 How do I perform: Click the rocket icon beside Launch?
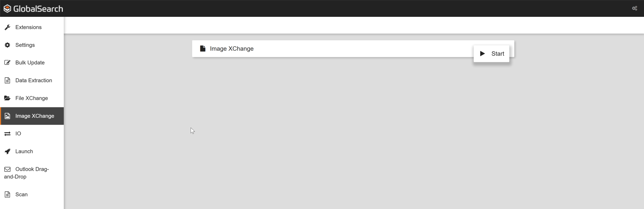coord(7,152)
